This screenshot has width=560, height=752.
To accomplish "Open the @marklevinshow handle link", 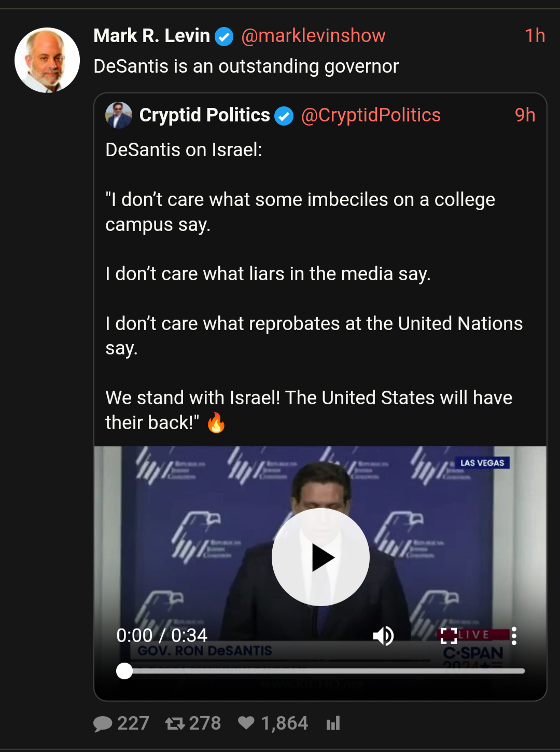I will coord(313,36).
